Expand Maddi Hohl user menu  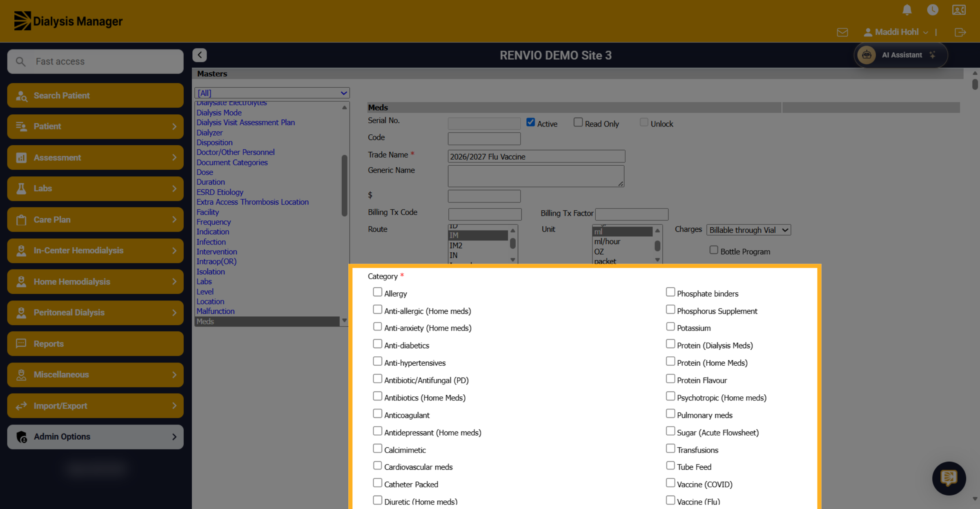click(925, 32)
